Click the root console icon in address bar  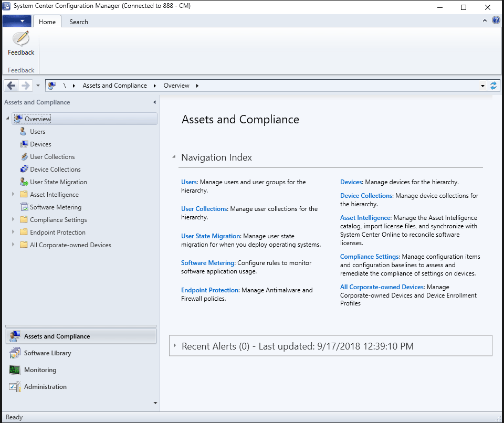click(x=51, y=86)
